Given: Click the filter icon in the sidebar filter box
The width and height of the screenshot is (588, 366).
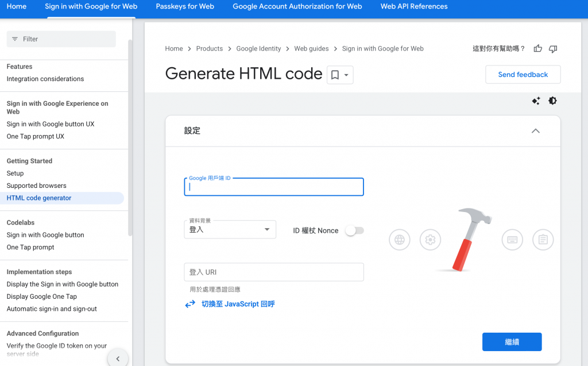Looking at the screenshot, I should click(x=14, y=39).
